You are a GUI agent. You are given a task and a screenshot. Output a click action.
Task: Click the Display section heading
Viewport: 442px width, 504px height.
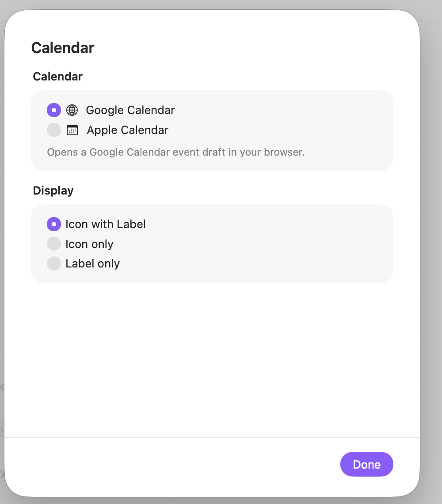pyautogui.click(x=53, y=191)
